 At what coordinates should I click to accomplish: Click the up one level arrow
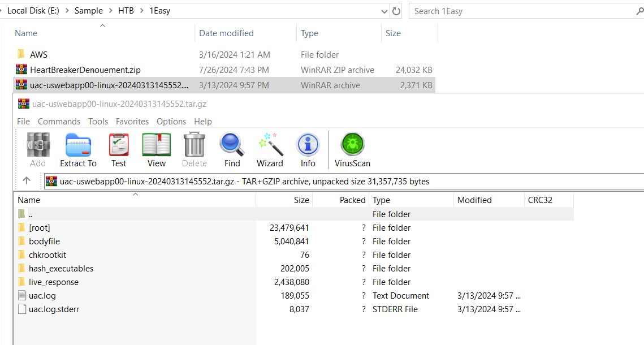(27, 181)
